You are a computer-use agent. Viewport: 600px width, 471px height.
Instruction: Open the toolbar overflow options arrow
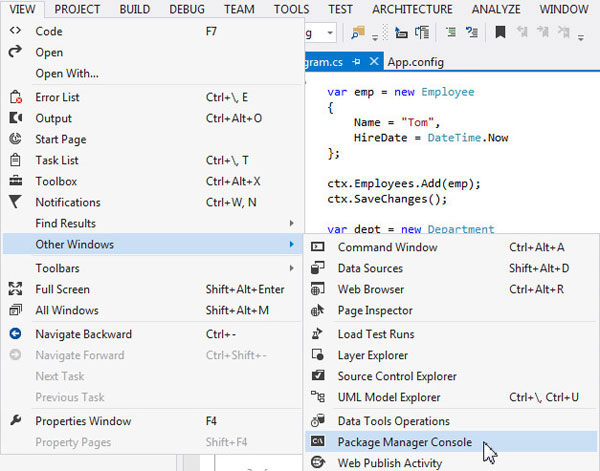[x=581, y=38]
